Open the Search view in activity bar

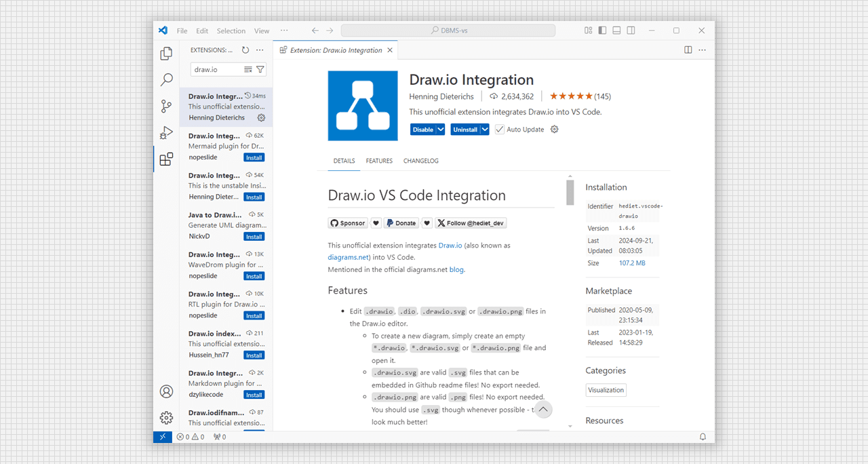point(166,80)
